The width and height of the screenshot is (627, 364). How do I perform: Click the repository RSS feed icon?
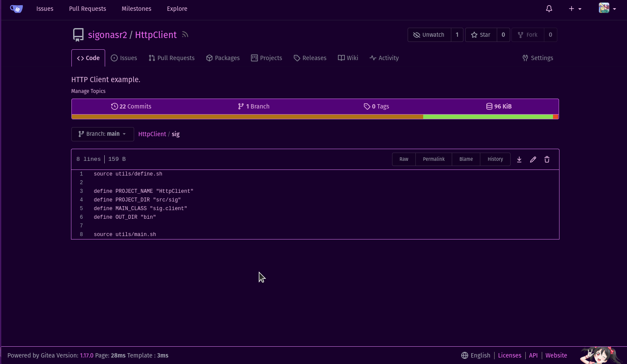click(185, 35)
